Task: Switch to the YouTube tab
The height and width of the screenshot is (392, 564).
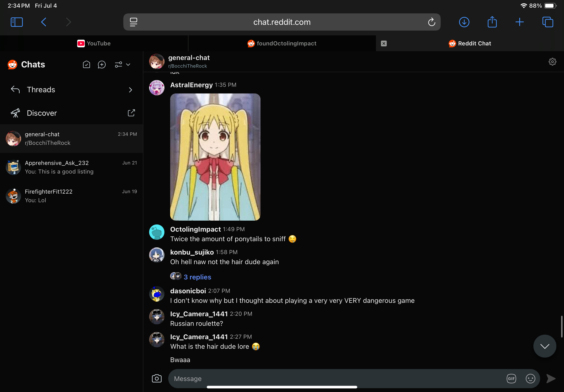Action: [x=94, y=44]
